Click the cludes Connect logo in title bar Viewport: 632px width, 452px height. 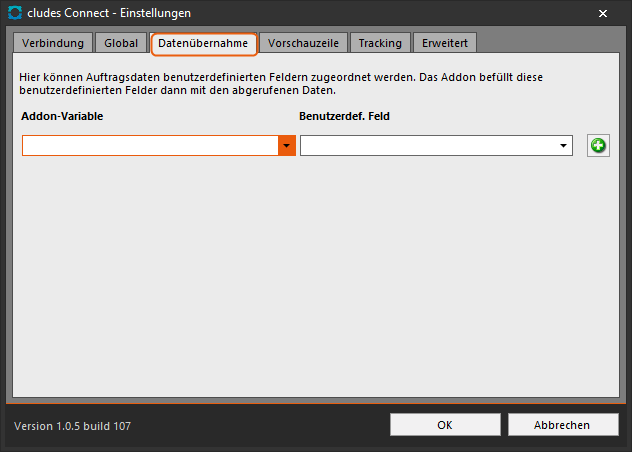[x=15, y=13]
